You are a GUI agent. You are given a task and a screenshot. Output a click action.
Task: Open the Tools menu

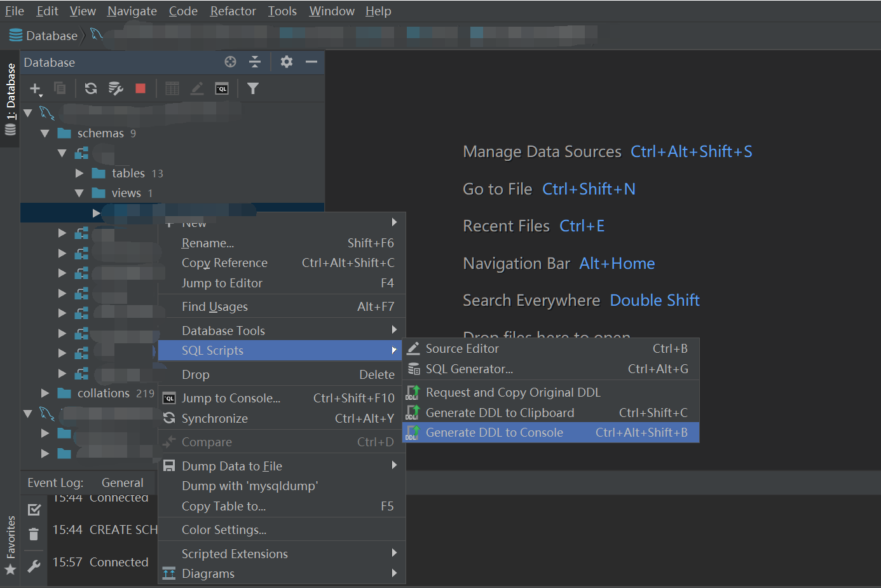[282, 11]
